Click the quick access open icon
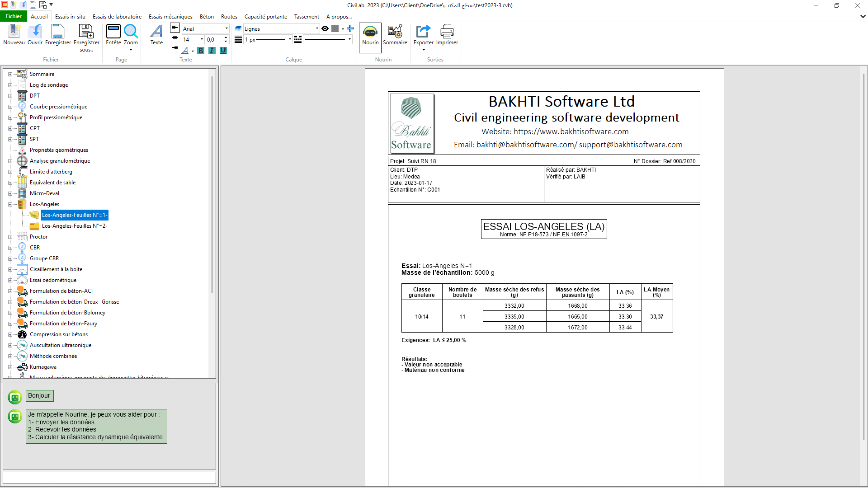This screenshot has width=868, height=488. coord(23,5)
